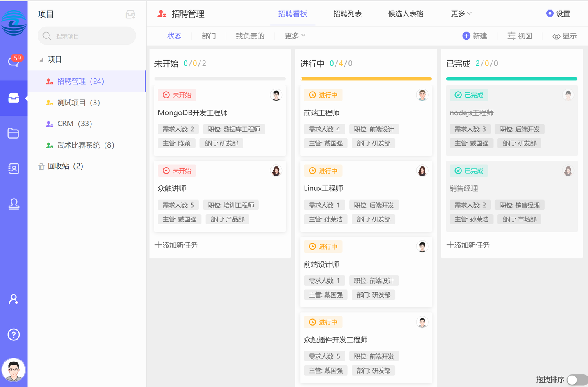Select the workbench drawer icon in sidebar
The height and width of the screenshot is (387, 588).
(13, 98)
